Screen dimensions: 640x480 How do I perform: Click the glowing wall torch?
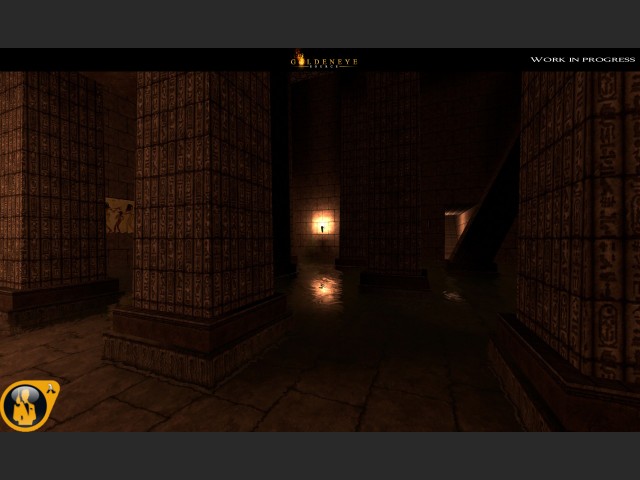pyautogui.click(x=322, y=225)
